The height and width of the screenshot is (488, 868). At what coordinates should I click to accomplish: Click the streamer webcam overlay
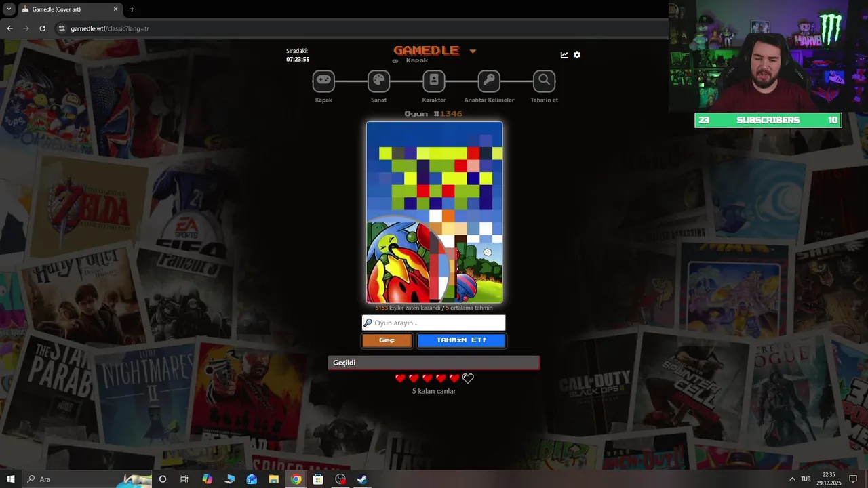pyautogui.click(x=768, y=56)
